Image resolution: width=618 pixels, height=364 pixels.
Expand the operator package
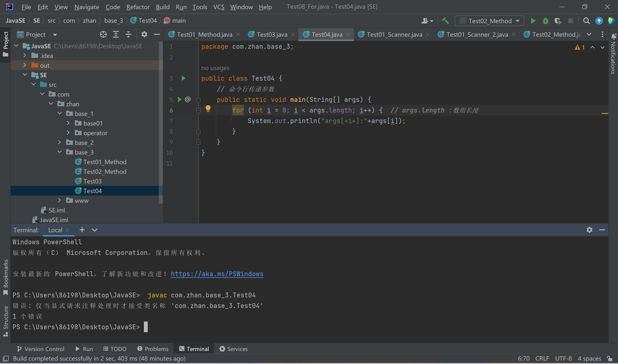coord(68,133)
